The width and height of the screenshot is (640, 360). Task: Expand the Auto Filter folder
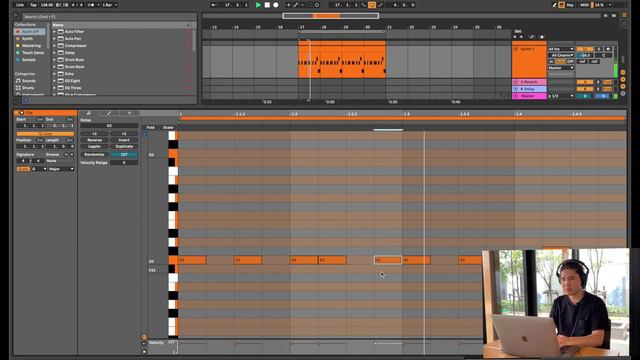click(54, 31)
